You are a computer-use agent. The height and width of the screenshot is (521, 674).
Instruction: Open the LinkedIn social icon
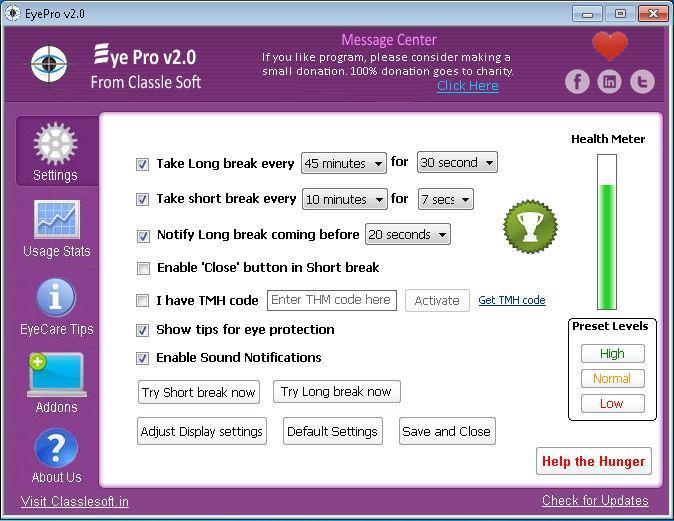click(x=609, y=82)
